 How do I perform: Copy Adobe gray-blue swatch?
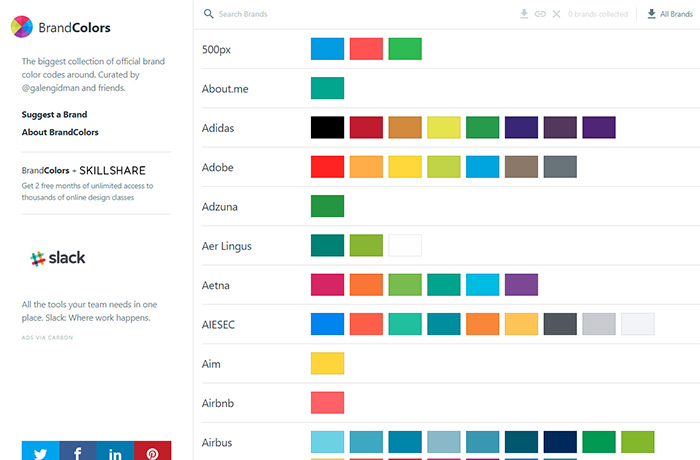click(x=560, y=167)
